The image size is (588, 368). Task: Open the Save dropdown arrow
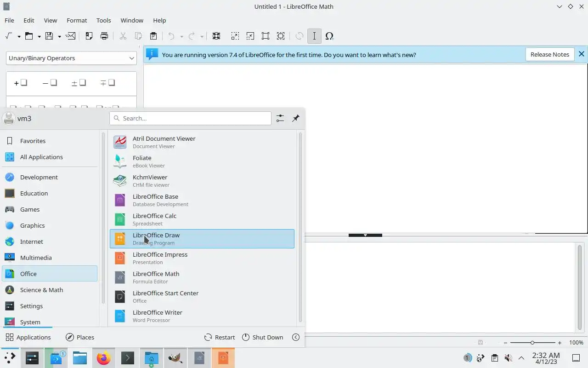pyautogui.click(x=59, y=36)
